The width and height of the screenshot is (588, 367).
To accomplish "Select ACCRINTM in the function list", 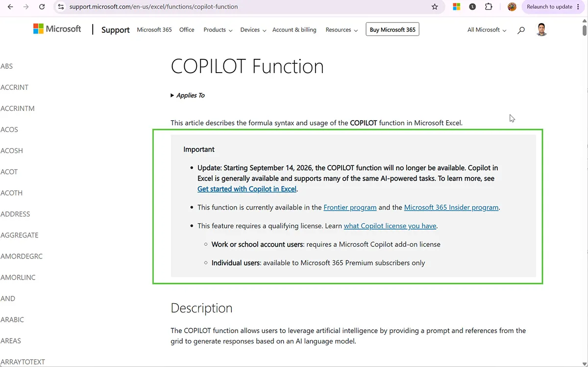I will [18, 108].
